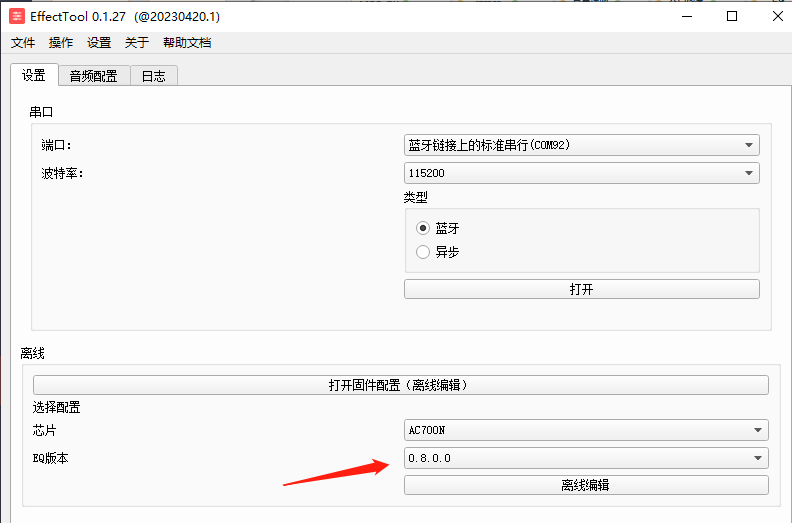Click the 离线编辑 button

(586, 485)
